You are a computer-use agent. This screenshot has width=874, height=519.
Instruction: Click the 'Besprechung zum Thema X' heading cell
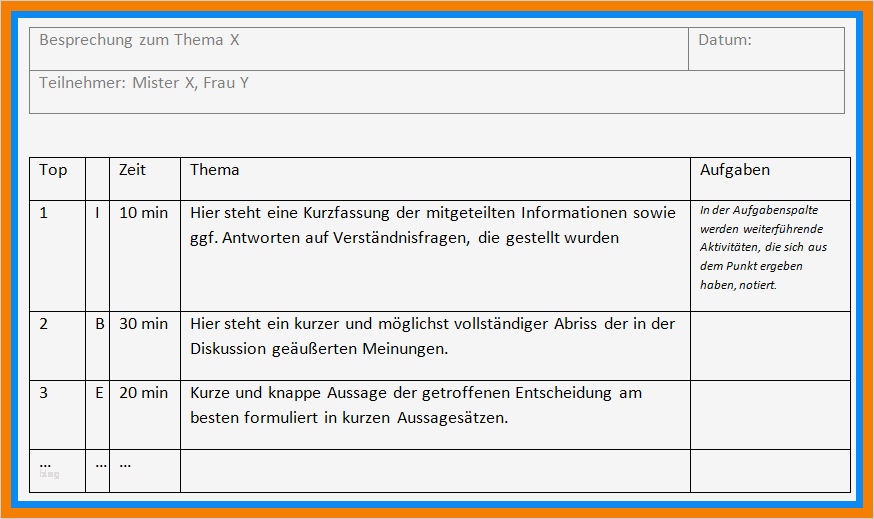click(359, 49)
